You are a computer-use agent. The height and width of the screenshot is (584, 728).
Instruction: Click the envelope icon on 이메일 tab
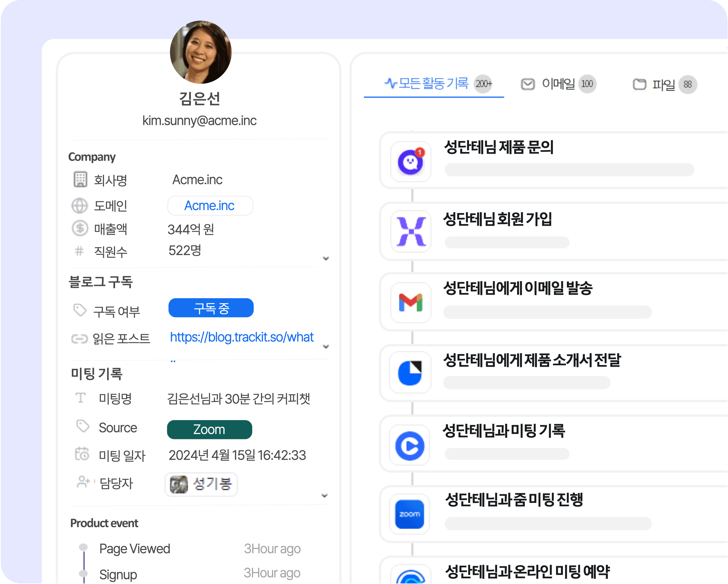528,84
